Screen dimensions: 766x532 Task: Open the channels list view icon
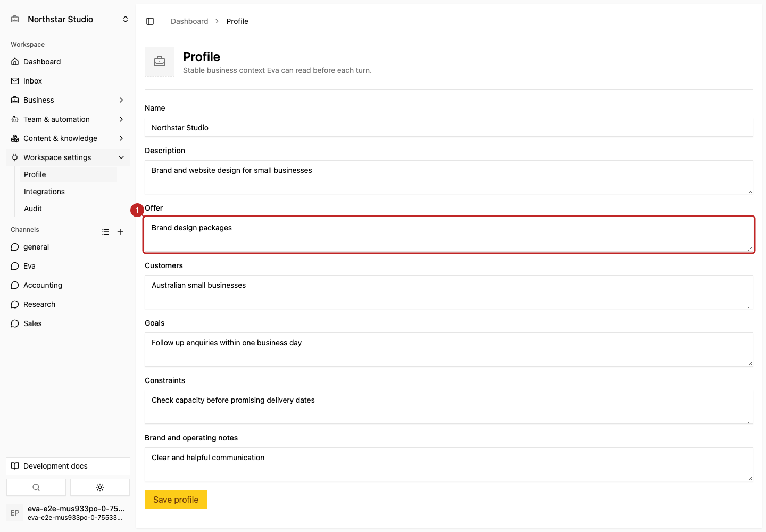click(105, 232)
